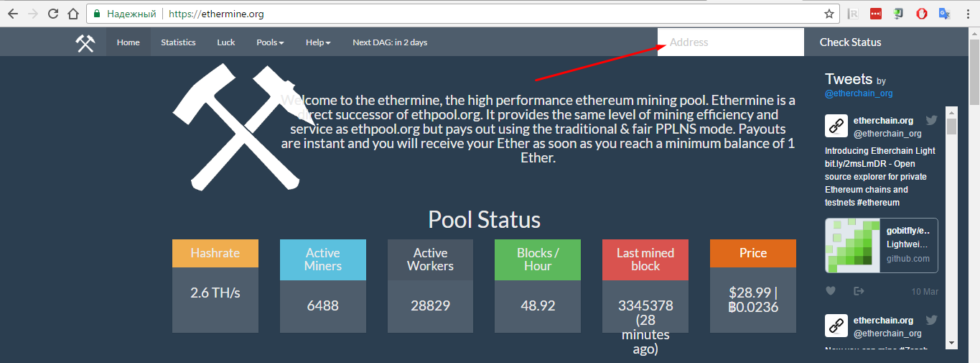
Task: Click the Next DAG: in 2 days item
Action: [x=390, y=42]
